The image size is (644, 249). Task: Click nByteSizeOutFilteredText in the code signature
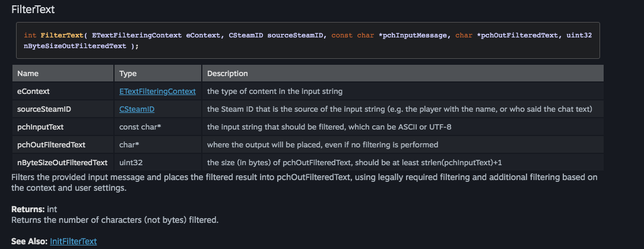(74, 46)
